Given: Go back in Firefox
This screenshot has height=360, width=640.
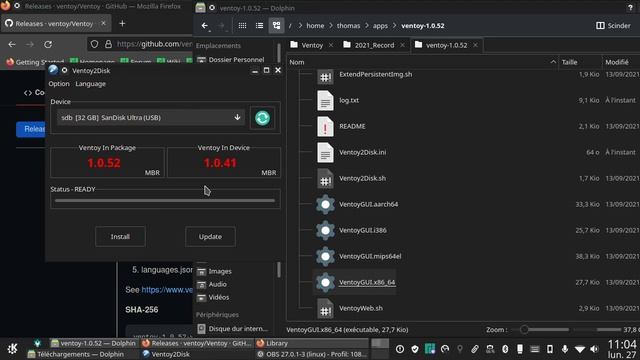Looking at the screenshot, I should click(12, 44).
